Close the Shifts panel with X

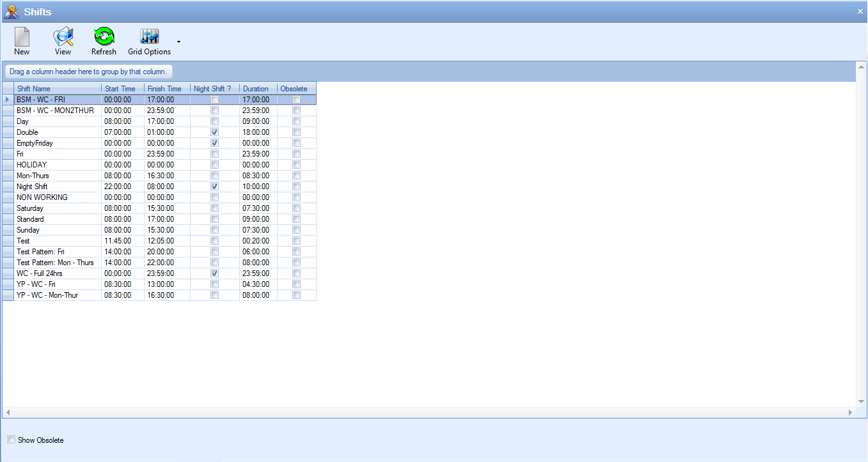[x=860, y=12]
